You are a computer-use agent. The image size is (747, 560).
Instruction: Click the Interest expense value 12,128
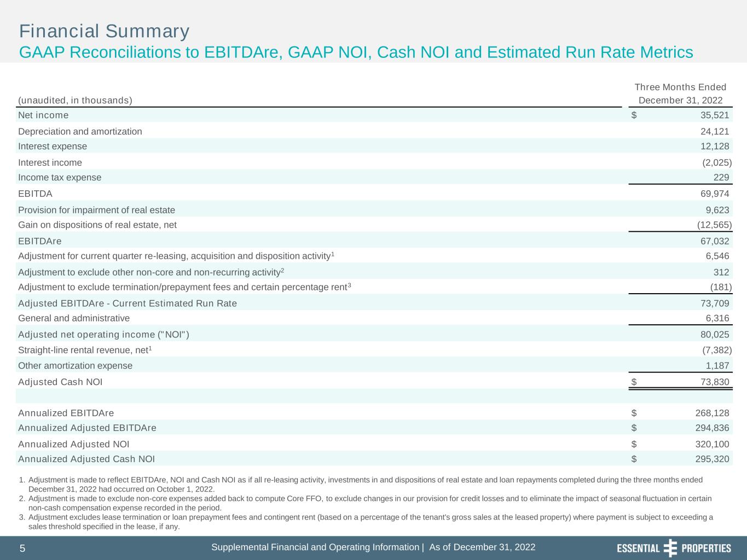(714, 146)
